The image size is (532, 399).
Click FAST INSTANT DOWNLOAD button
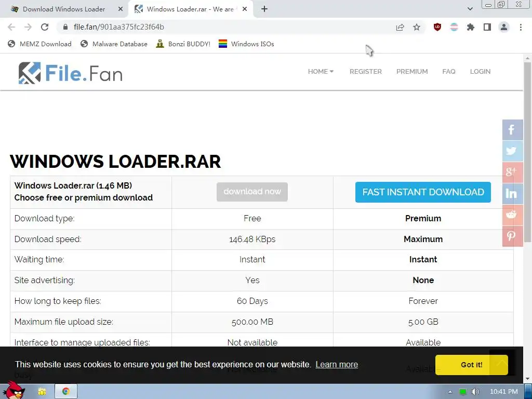(x=423, y=192)
